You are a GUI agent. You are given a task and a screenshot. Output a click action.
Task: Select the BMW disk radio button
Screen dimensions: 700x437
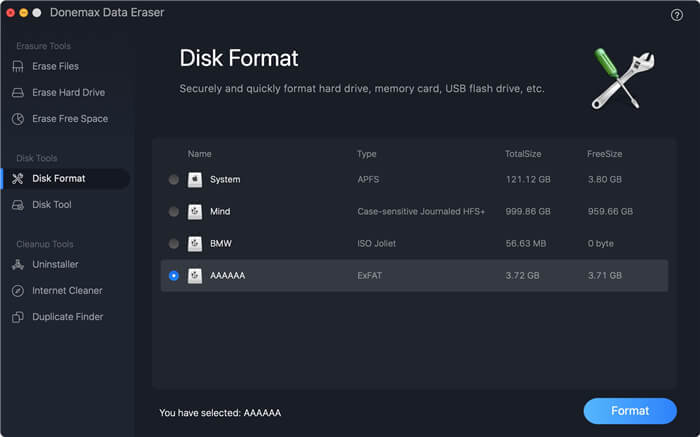[x=174, y=244]
